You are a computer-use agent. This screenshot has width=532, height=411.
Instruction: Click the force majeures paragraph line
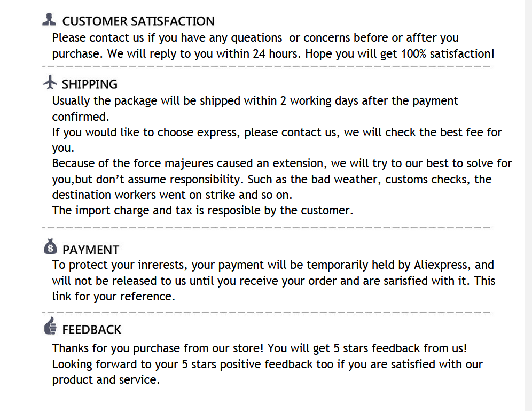[282, 164]
